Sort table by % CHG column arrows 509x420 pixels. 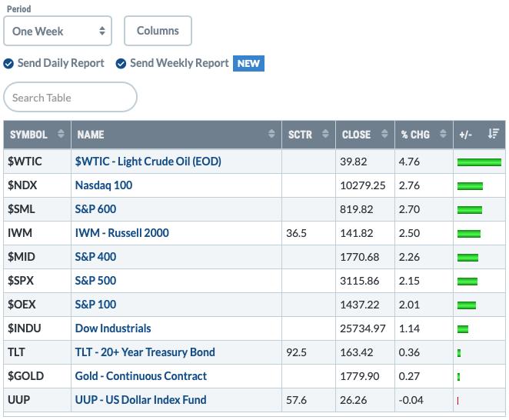[443, 134]
